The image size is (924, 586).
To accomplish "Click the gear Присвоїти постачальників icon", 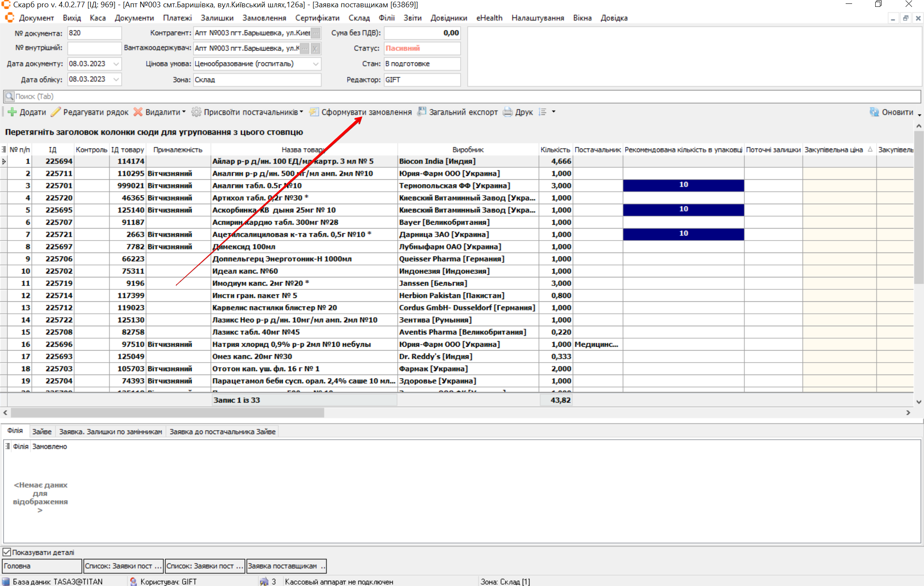I will (x=196, y=112).
